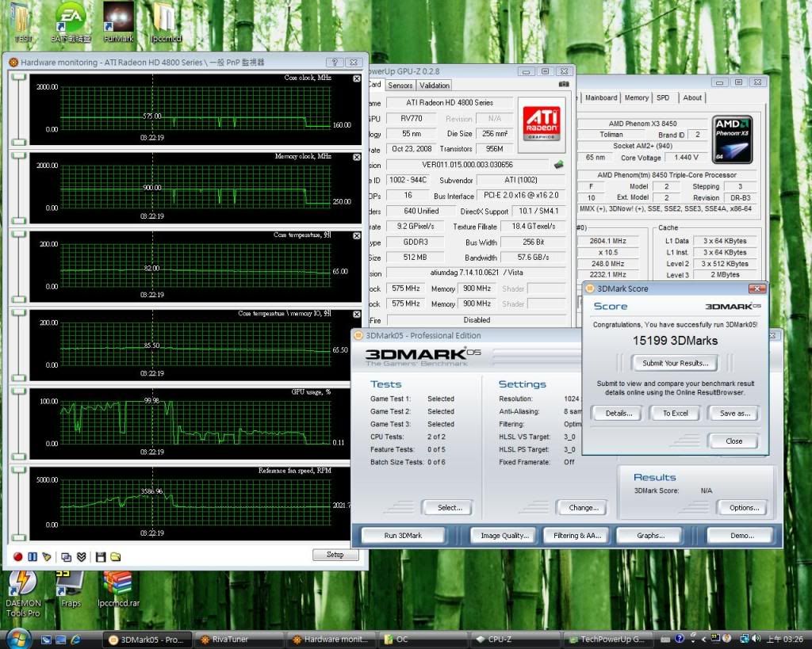The width and height of the screenshot is (812, 649).
Task: Pause monitoring with the blue pause icon
Action: [x=33, y=557]
